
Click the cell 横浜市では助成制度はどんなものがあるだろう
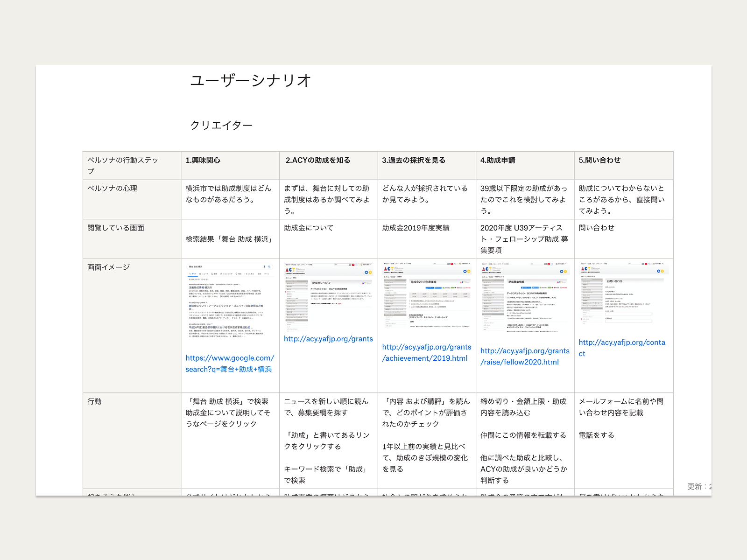pyautogui.click(x=230, y=199)
